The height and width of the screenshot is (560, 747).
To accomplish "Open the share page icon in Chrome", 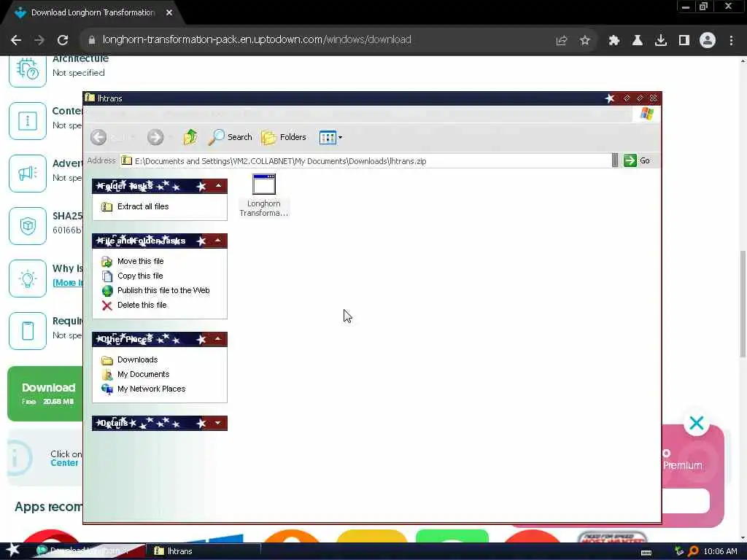I will point(562,41).
